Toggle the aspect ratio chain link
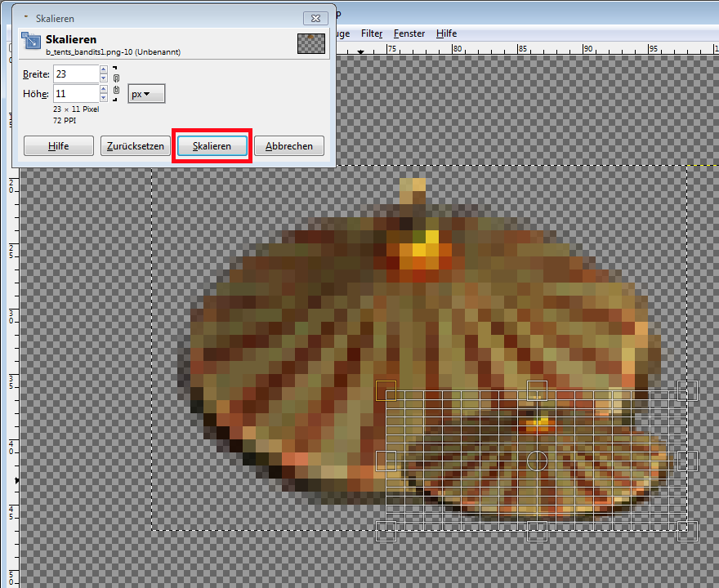 tap(116, 84)
